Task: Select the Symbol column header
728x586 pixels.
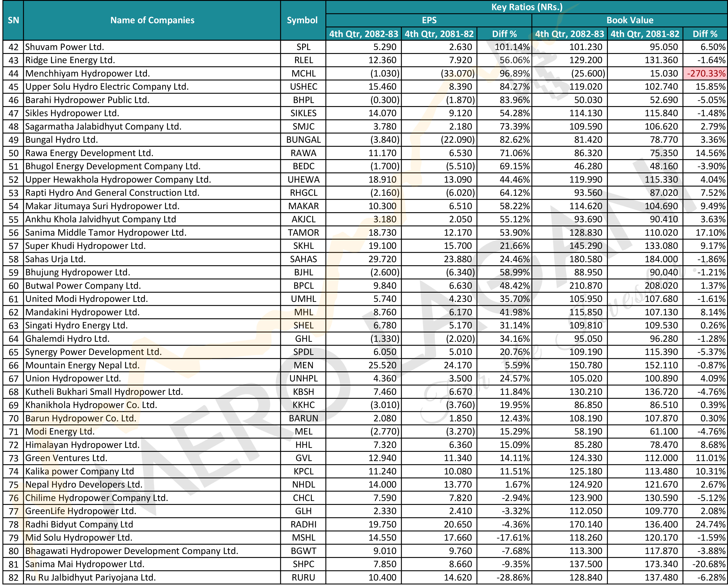Action: click(x=303, y=20)
